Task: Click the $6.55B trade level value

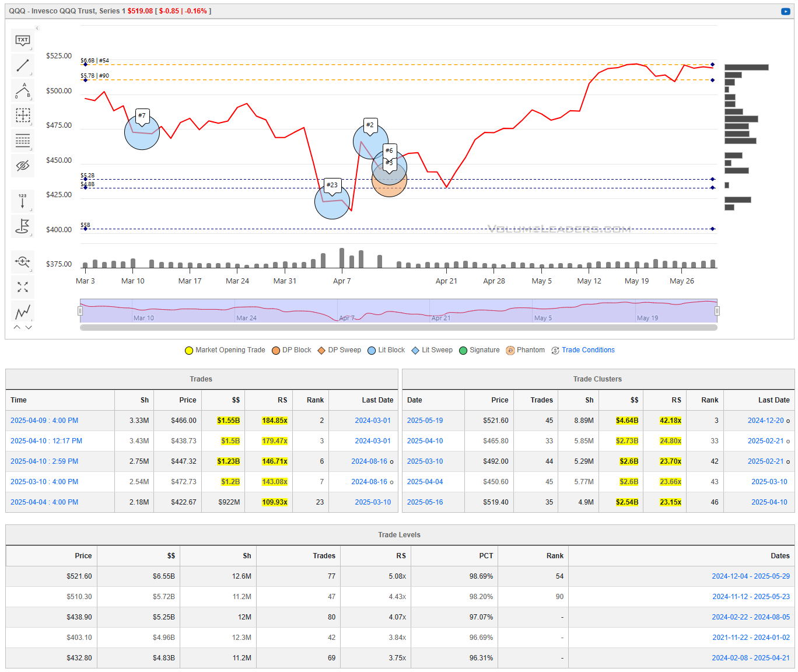Action: [x=164, y=576]
